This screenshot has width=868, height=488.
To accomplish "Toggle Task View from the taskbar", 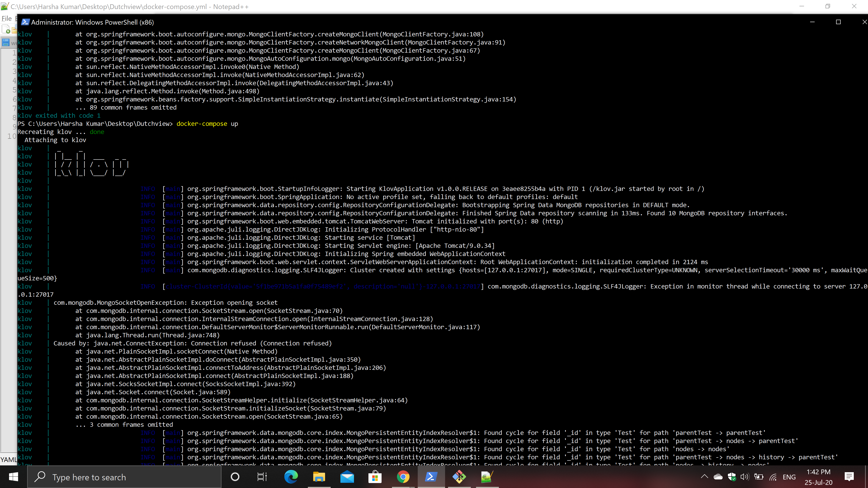I will 262,477.
